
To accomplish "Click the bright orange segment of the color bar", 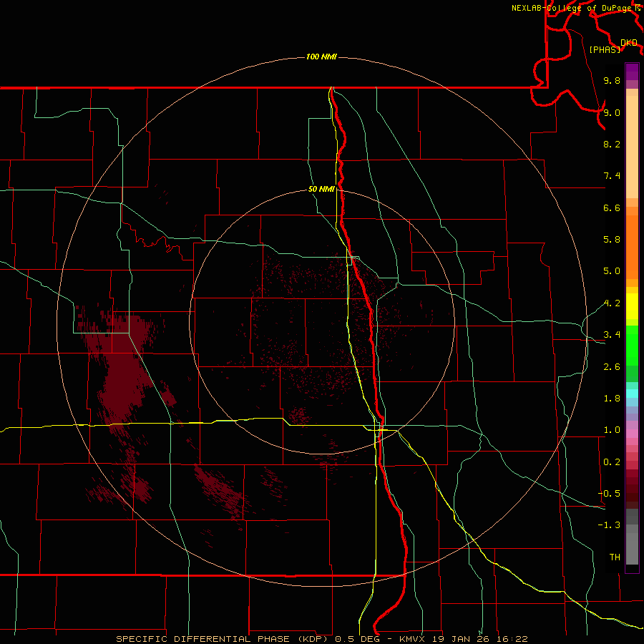I will tap(632, 247).
